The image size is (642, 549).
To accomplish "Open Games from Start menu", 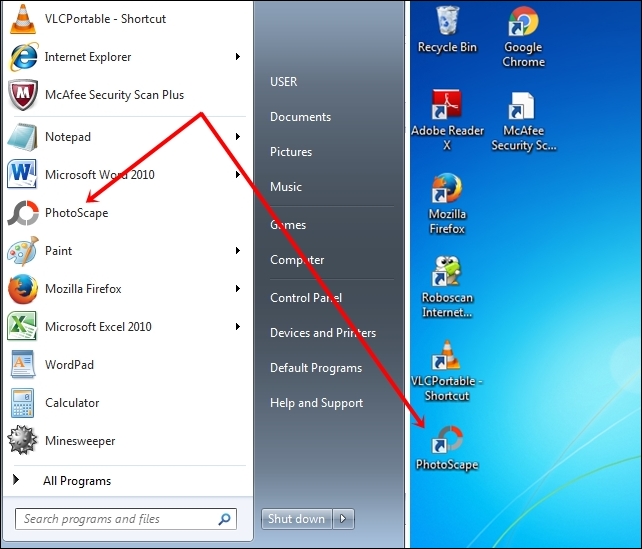I will click(x=288, y=224).
